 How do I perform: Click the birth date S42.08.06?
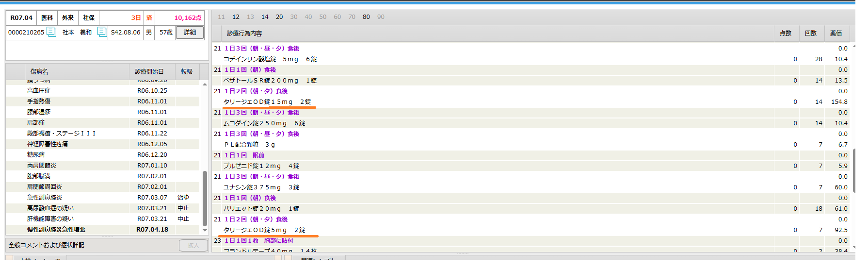click(x=126, y=33)
